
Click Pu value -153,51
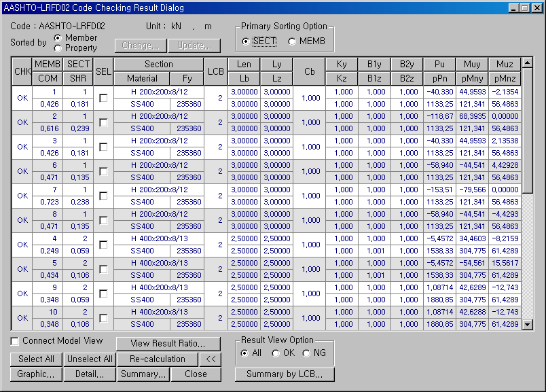(440, 190)
